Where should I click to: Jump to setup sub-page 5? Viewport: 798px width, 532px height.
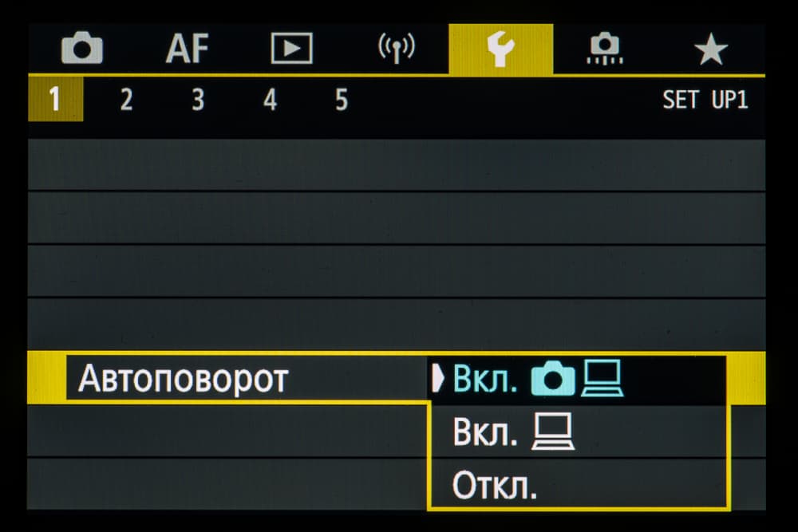pyautogui.click(x=342, y=100)
